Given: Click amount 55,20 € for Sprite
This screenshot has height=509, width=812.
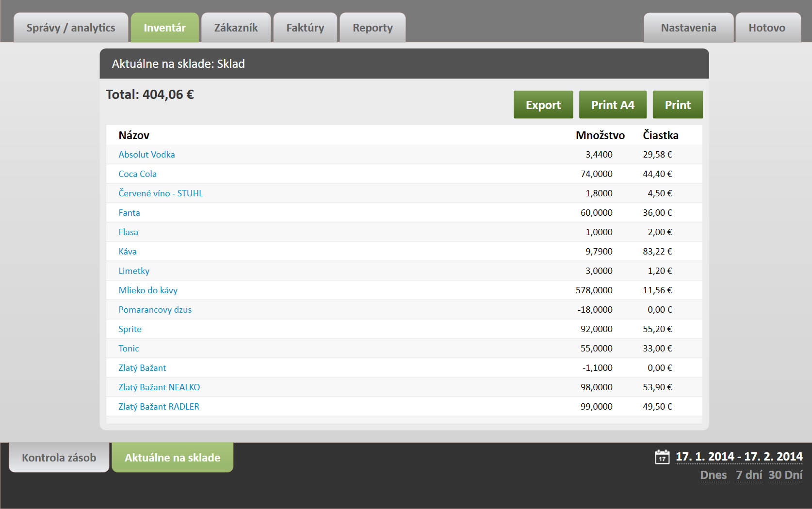Looking at the screenshot, I should click(657, 329).
